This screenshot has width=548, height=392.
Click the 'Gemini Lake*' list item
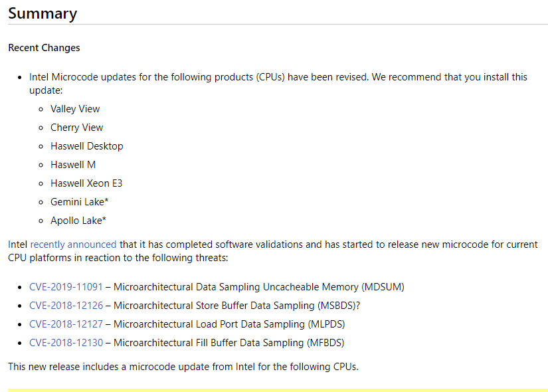point(80,202)
